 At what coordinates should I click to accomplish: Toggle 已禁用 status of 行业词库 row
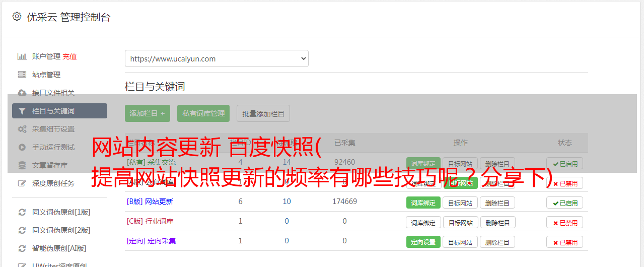(565, 223)
